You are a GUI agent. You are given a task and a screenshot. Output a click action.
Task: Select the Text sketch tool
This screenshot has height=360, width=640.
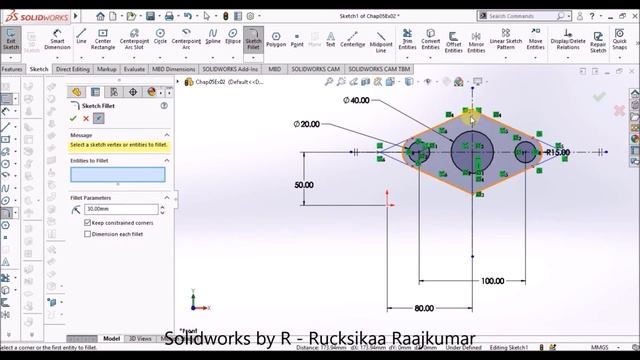[331, 40]
